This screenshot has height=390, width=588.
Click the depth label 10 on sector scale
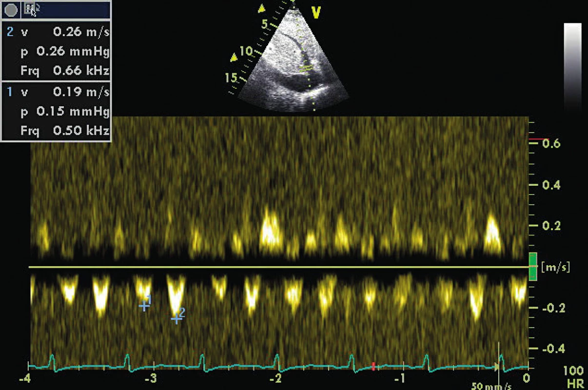pos(246,51)
